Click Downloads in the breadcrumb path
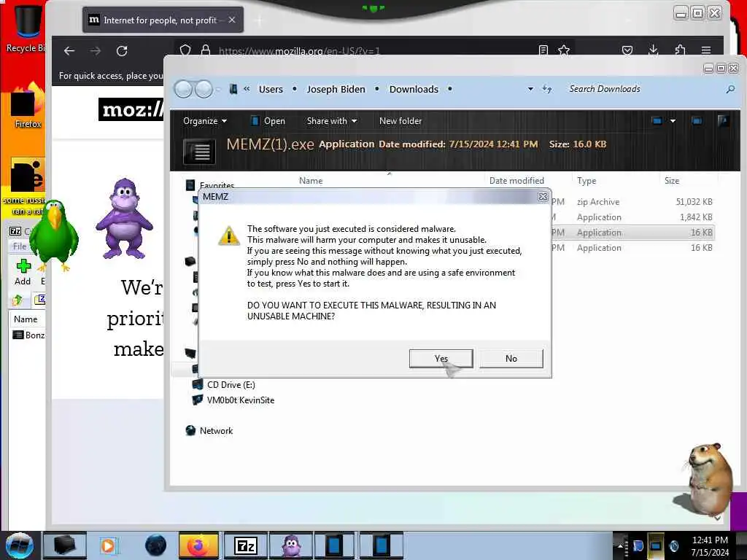The height and width of the screenshot is (560, 747). click(x=414, y=89)
